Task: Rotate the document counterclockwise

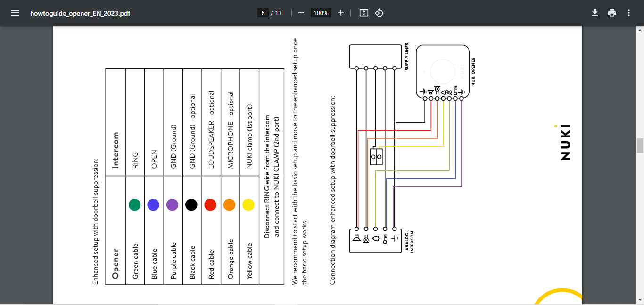Action: pyautogui.click(x=379, y=13)
